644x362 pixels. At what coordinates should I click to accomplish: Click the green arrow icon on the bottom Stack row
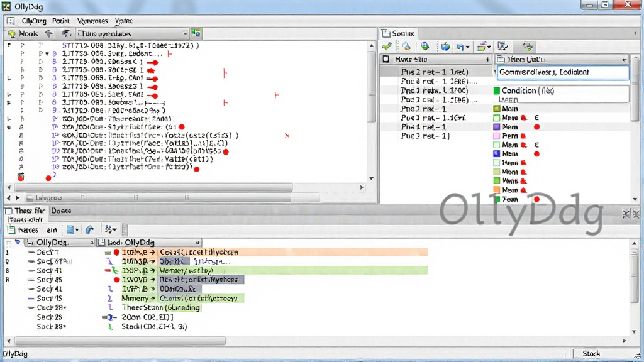tap(111, 327)
